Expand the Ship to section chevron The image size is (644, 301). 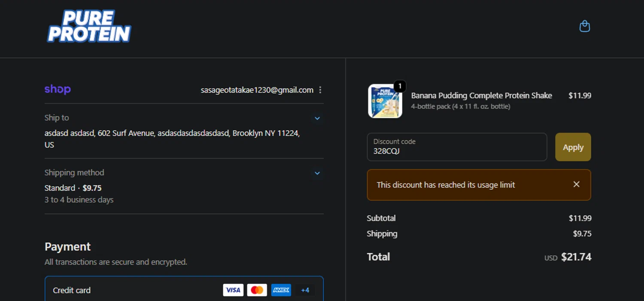[317, 118]
